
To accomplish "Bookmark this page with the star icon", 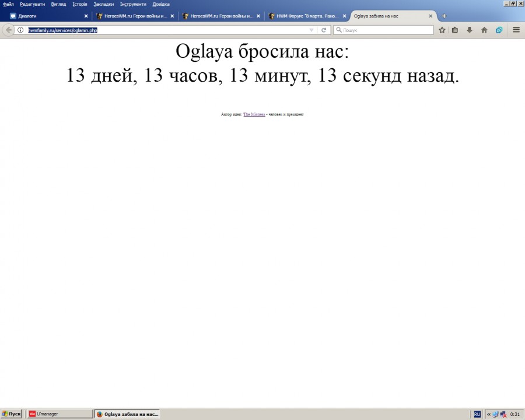I will click(442, 30).
